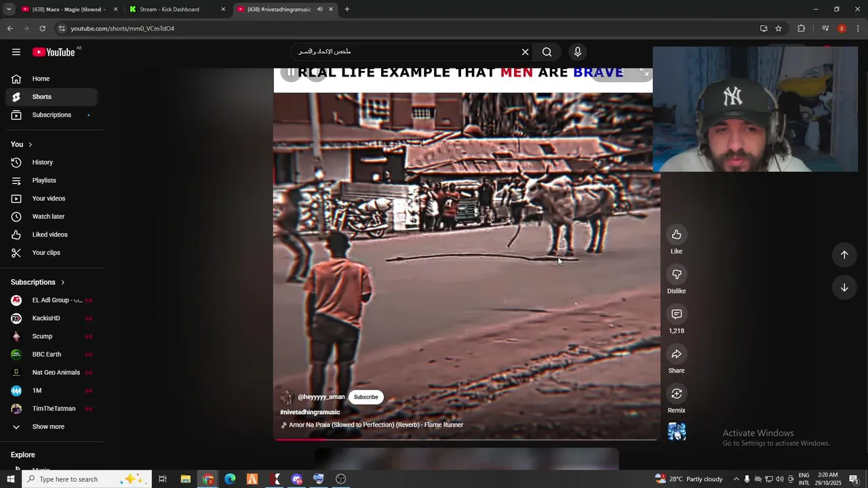Viewport: 868px width, 488px height.
Task: Expand the You section
Action: (x=22, y=144)
